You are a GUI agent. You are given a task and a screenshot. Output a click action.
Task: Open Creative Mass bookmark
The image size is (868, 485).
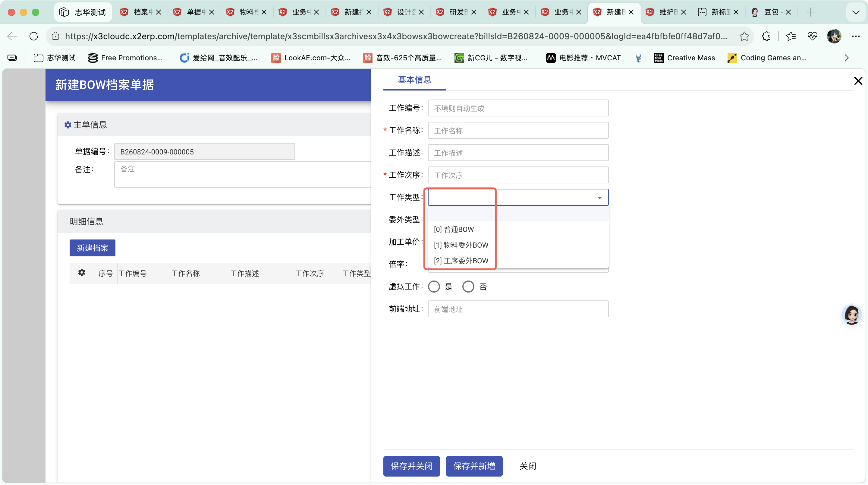[684, 58]
